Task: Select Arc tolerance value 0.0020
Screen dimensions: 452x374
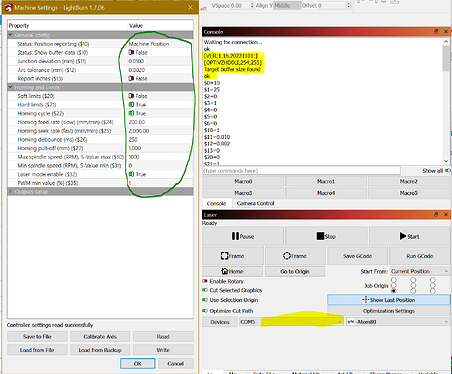Action: coord(137,70)
